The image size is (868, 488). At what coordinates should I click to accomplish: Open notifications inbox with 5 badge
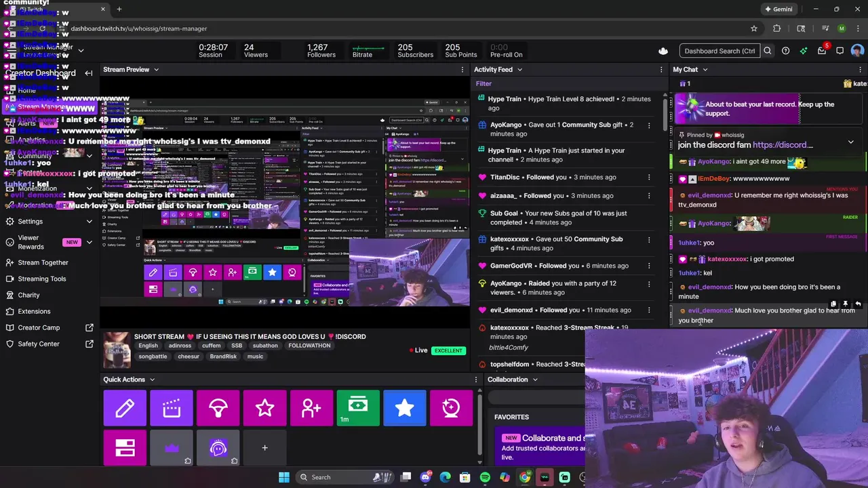pyautogui.click(x=822, y=50)
